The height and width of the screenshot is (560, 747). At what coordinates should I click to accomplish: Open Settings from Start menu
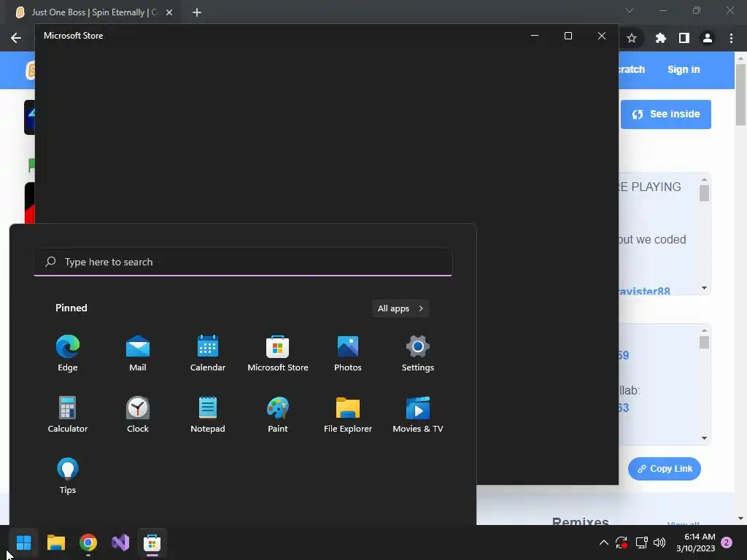tap(418, 354)
